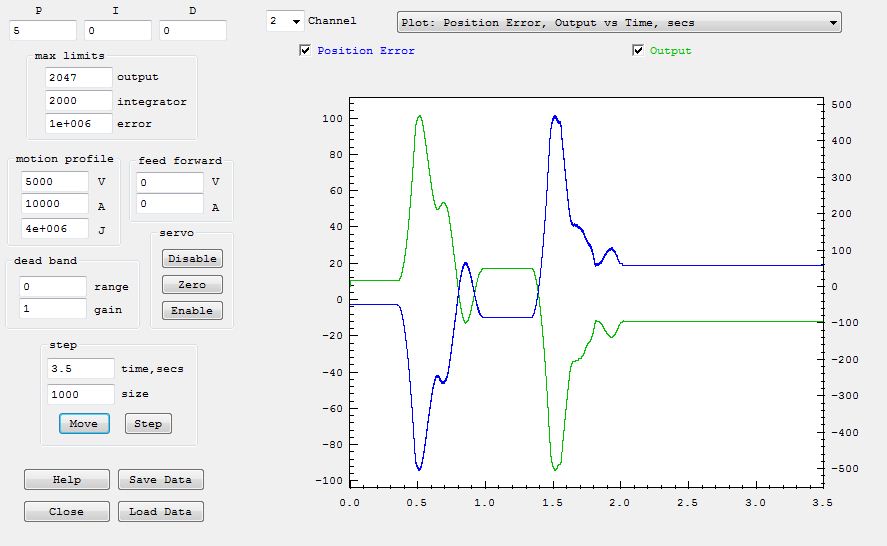887x546 pixels.
Task: Open Help
Action: tap(67, 480)
